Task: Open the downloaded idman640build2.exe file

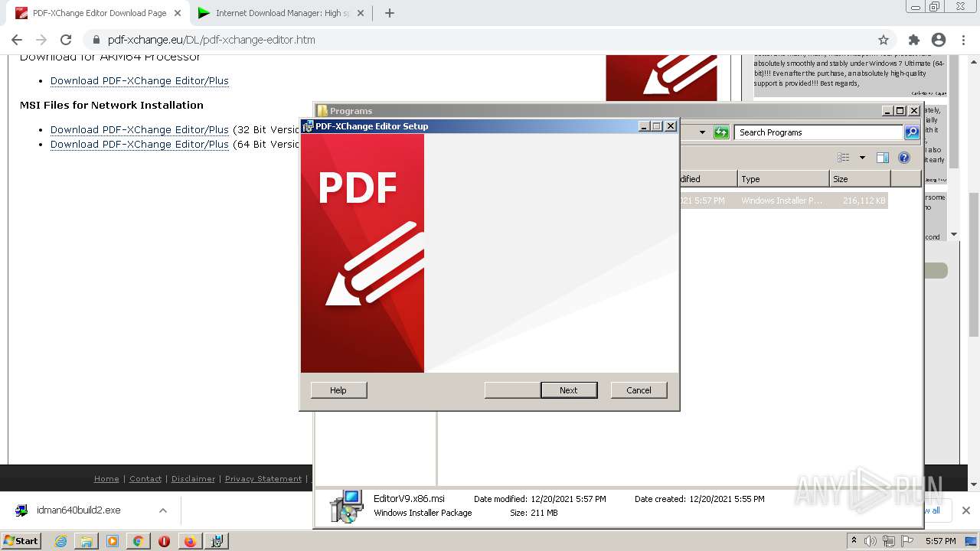Action: click(x=78, y=510)
